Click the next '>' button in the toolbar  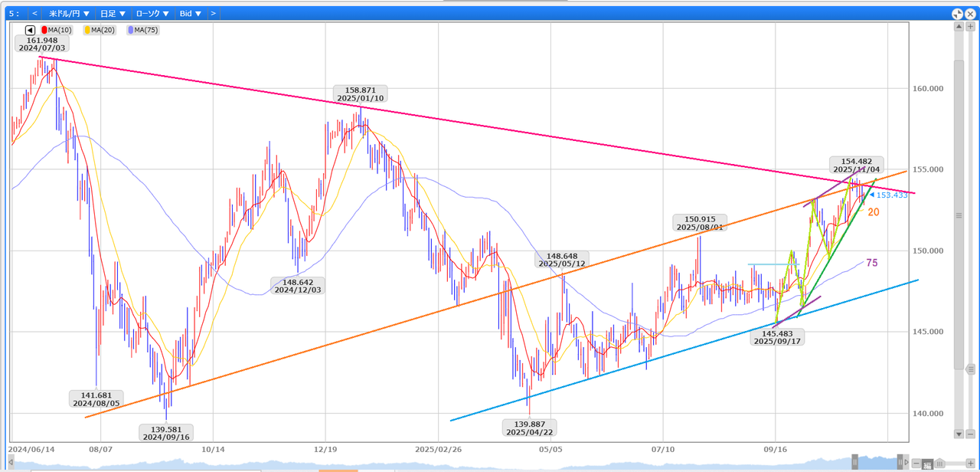(213, 14)
